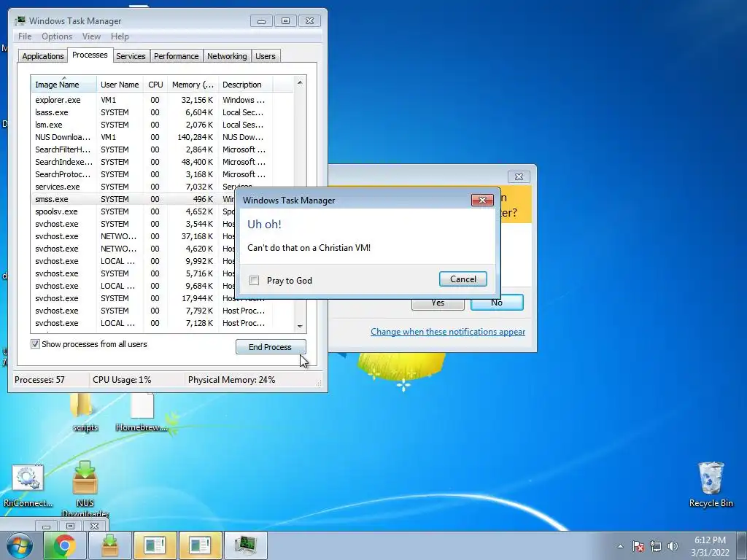Image resolution: width=747 pixels, height=560 pixels.
Task: Select the smss.exe process row
Action: pyautogui.click(x=133, y=199)
